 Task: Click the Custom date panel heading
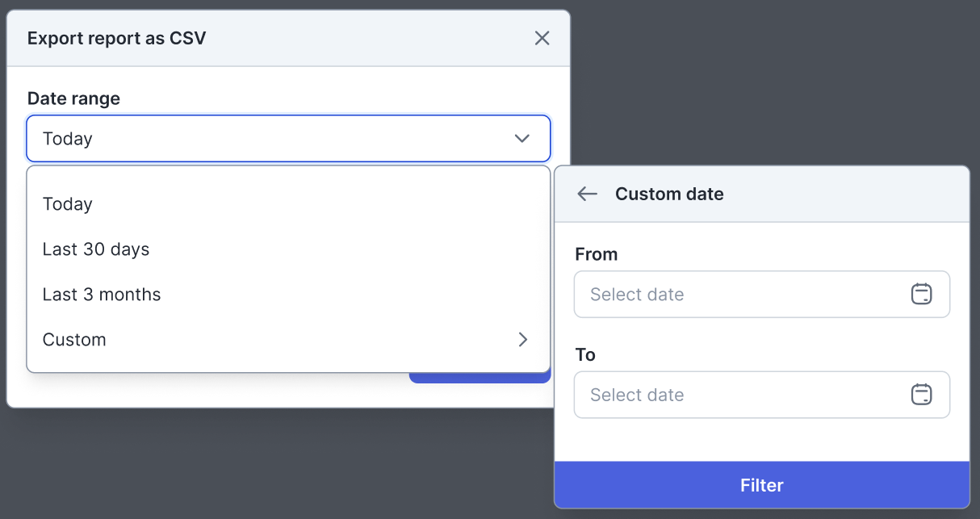(669, 194)
